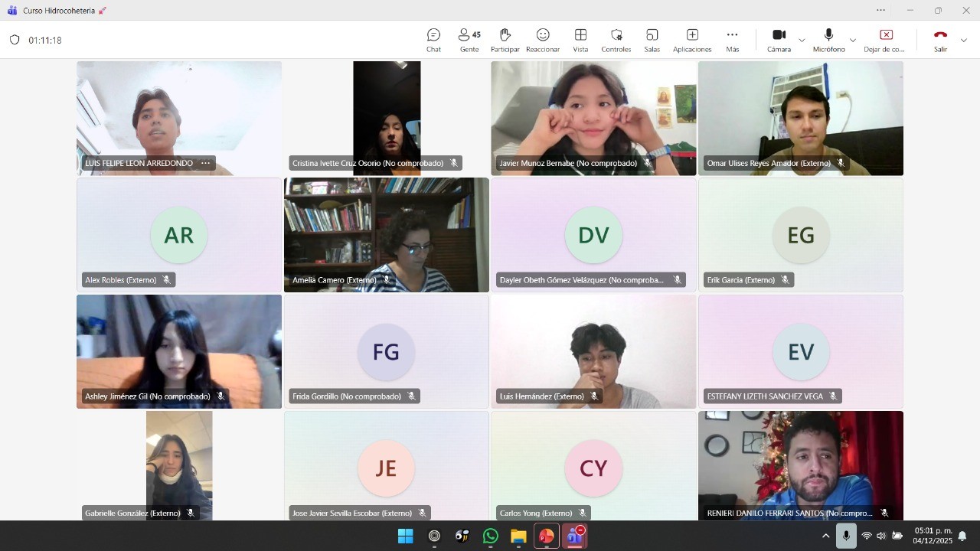Select Amelia Camero's video tile
980x551 pixels.
(x=386, y=234)
